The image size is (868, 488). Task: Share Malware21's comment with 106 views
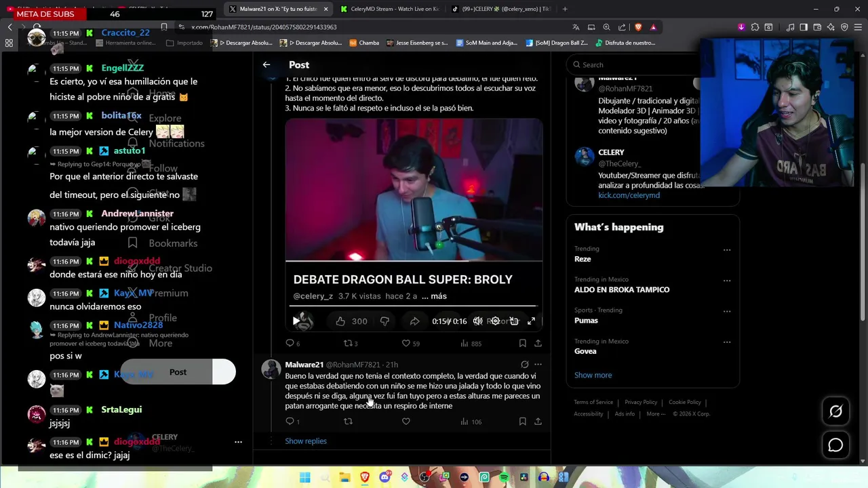[x=538, y=422]
